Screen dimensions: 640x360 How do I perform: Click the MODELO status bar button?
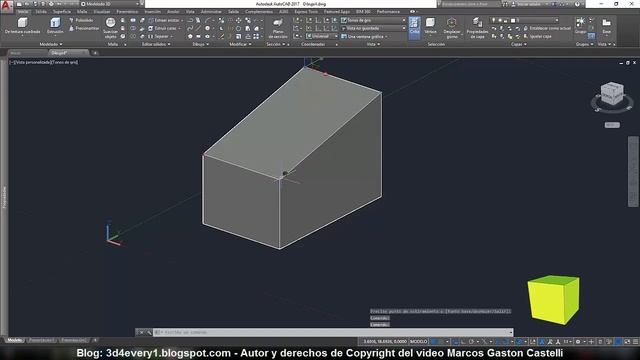(418, 342)
